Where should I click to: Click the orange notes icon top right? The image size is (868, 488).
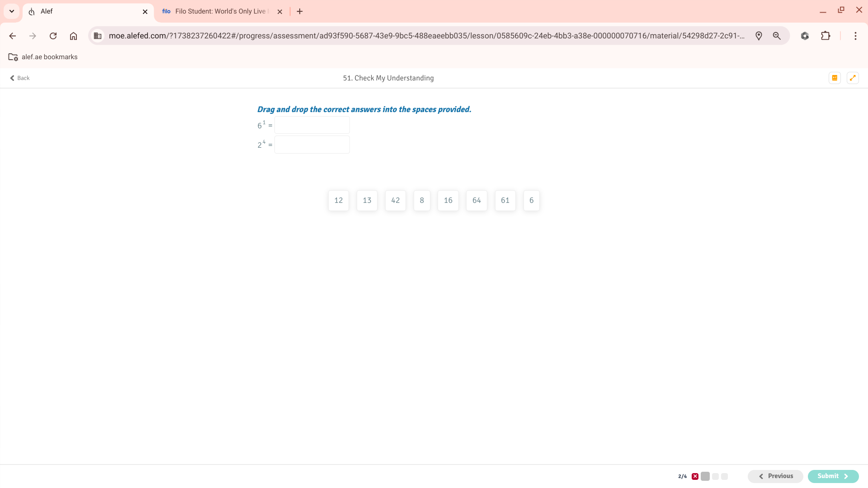[x=835, y=78]
